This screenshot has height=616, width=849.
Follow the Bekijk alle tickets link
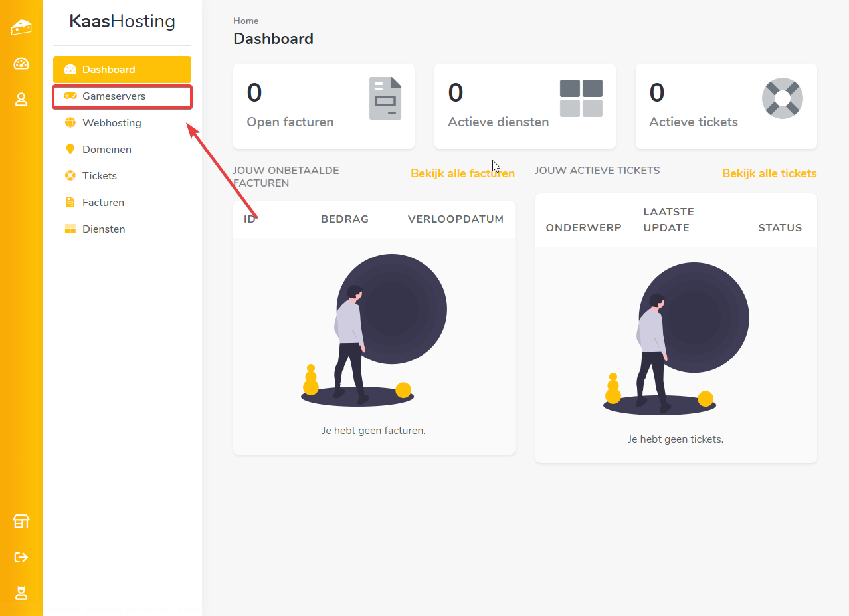pos(769,173)
